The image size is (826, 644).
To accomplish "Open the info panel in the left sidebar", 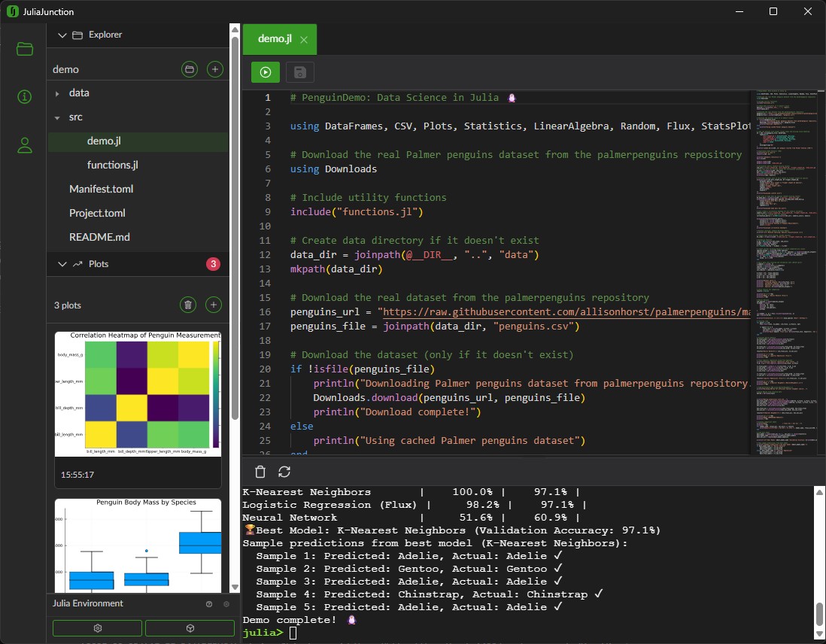I will click(x=25, y=97).
